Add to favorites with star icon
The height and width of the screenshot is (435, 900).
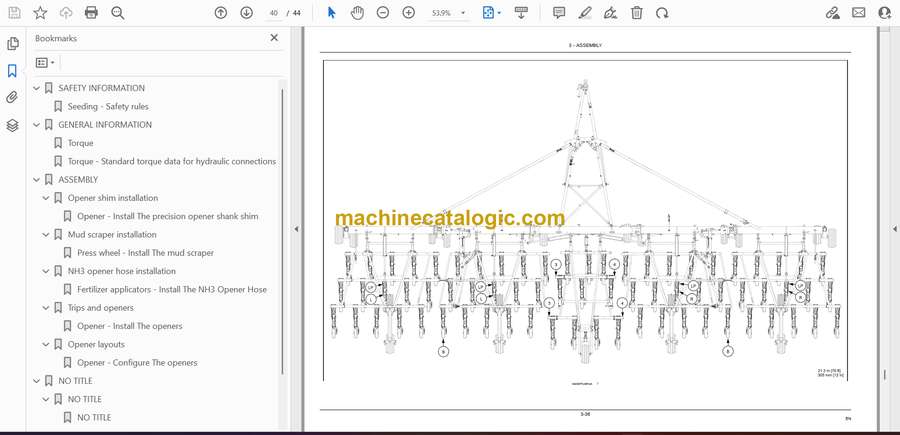pos(40,13)
